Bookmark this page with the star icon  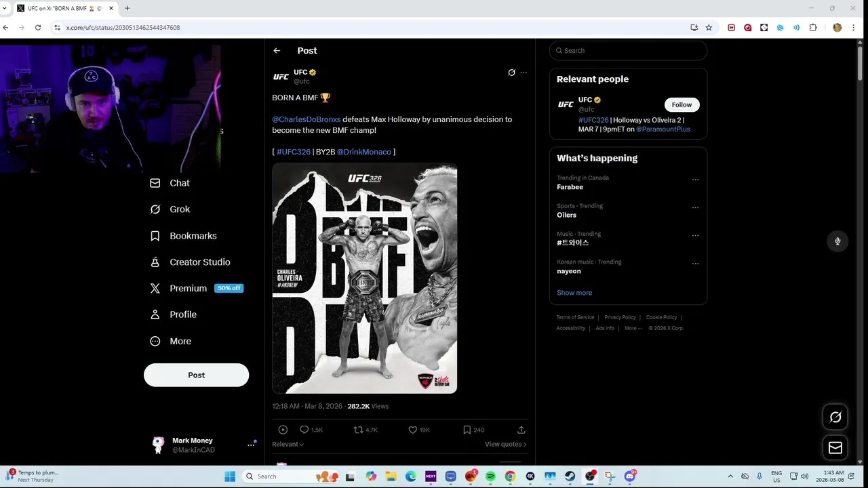pos(709,28)
